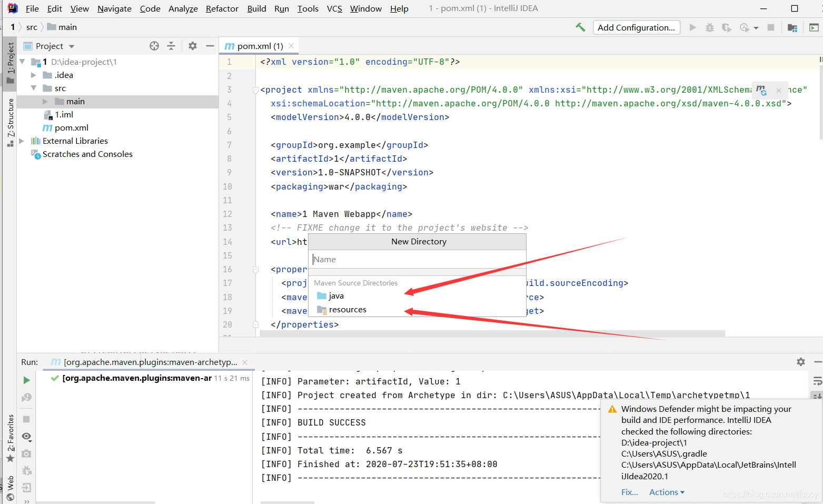This screenshot has width=823, height=504.
Task: Click the Name field in New Directory
Action: [417, 259]
